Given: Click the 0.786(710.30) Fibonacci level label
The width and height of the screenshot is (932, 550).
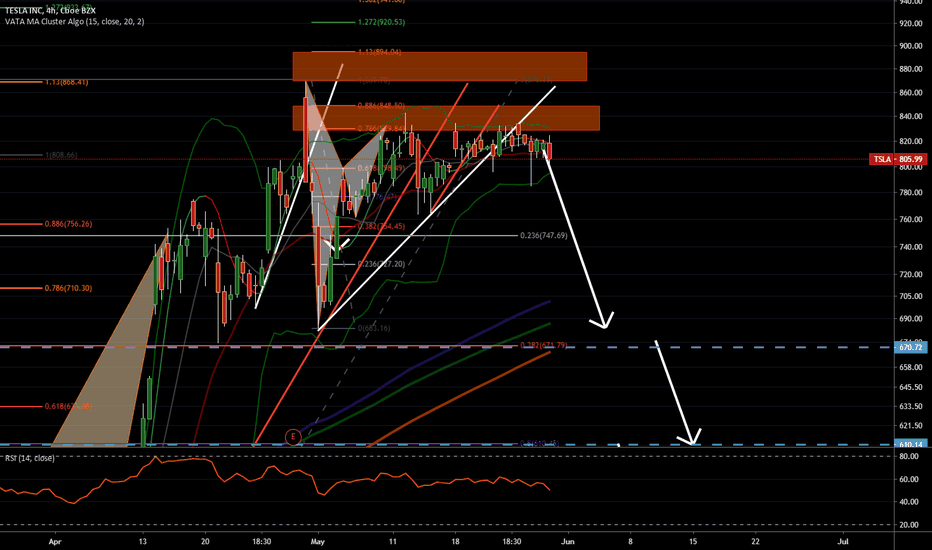Looking at the screenshot, I should pos(68,288).
